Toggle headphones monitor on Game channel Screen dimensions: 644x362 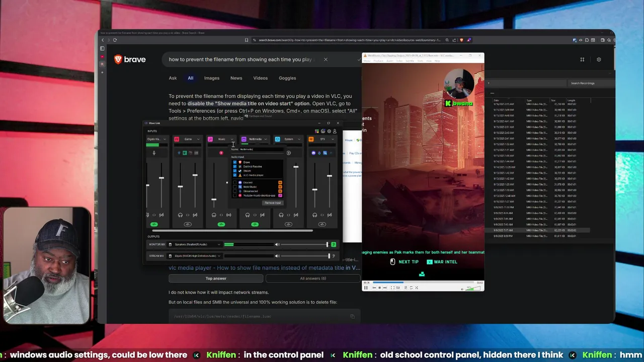click(180, 215)
